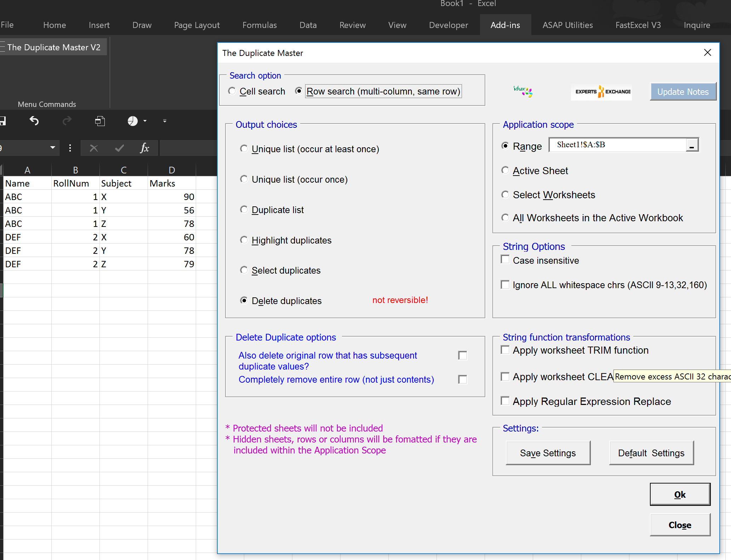Click the range collapse button beside Sheet1!$A:$B
Viewport: 731px width, 560px height.
(691, 145)
